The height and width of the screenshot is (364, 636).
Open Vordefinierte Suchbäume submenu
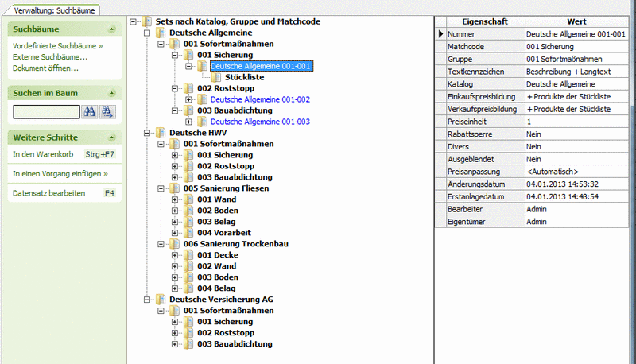[x=57, y=46]
